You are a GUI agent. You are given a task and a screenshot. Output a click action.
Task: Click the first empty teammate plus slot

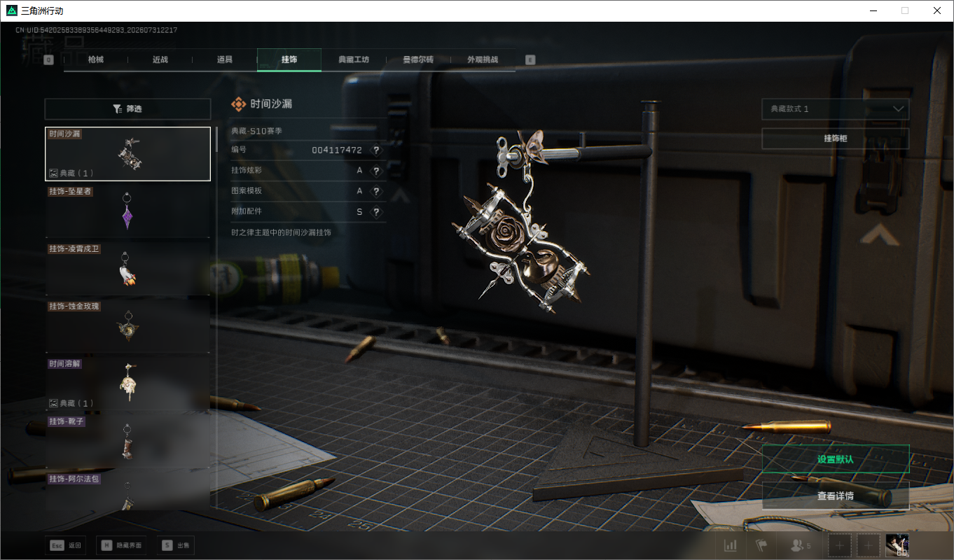841,545
